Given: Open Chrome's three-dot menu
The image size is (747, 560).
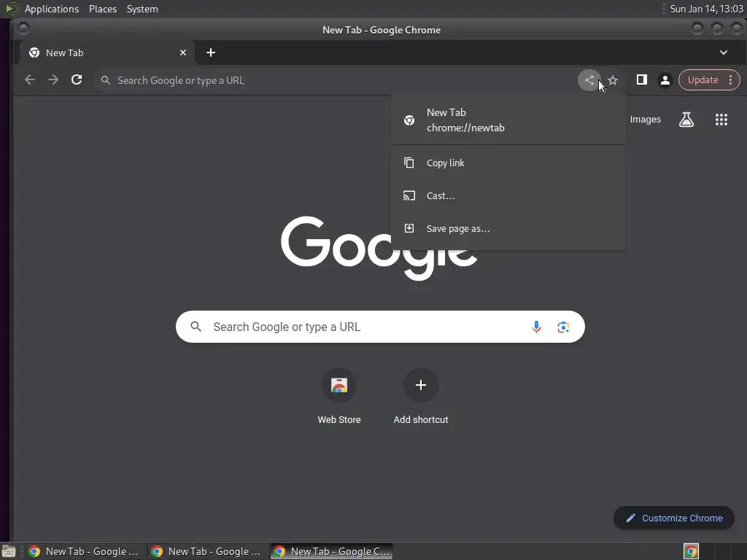Looking at the screenshot, I should point(730,80).
